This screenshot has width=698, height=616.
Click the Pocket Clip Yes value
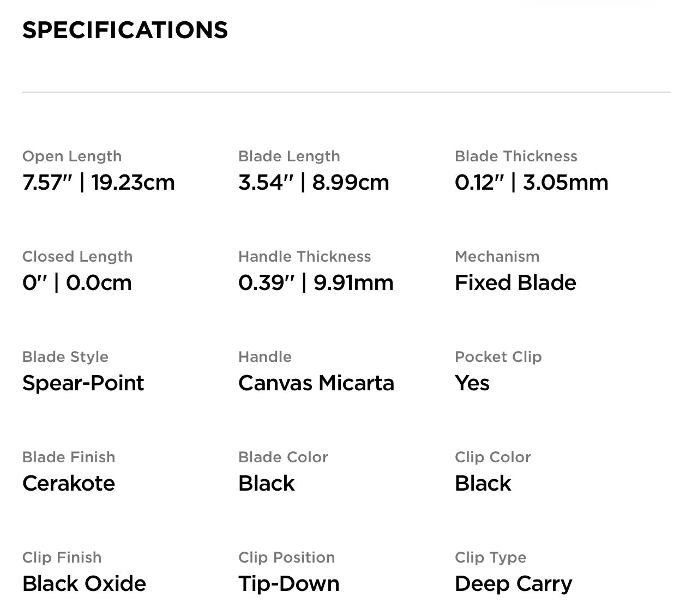coord(472,383)
